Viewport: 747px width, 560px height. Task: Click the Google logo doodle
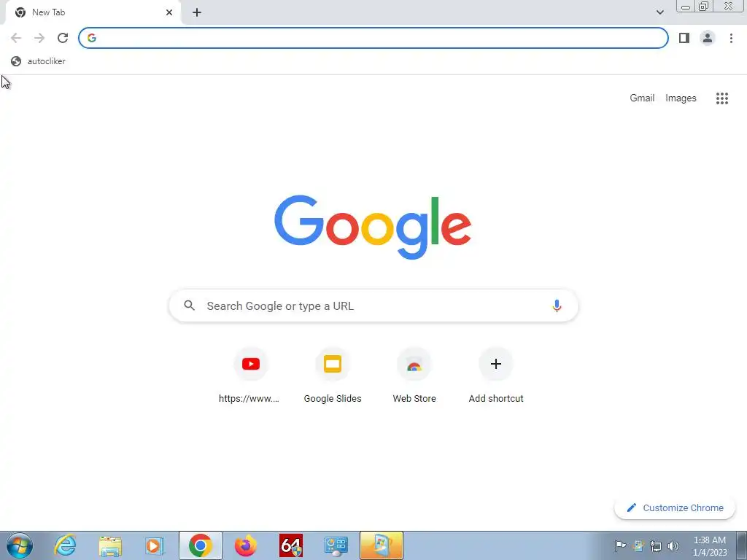373,227
